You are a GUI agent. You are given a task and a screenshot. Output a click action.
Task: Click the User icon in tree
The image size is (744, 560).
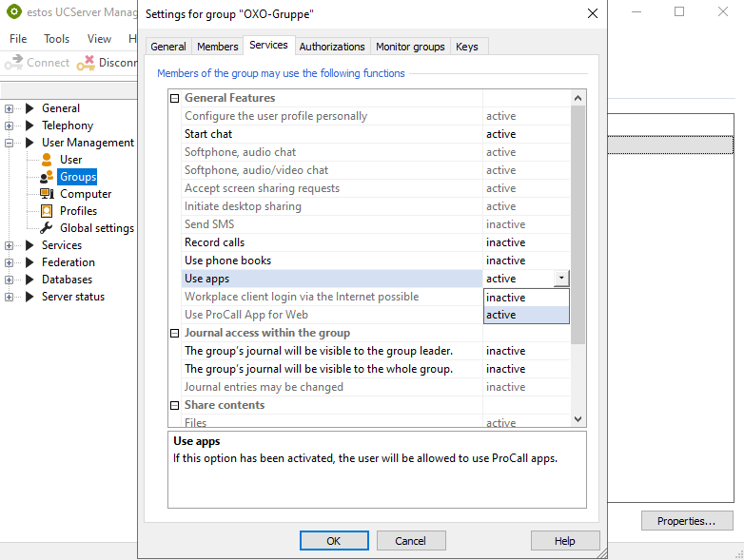tap(47, 160)
